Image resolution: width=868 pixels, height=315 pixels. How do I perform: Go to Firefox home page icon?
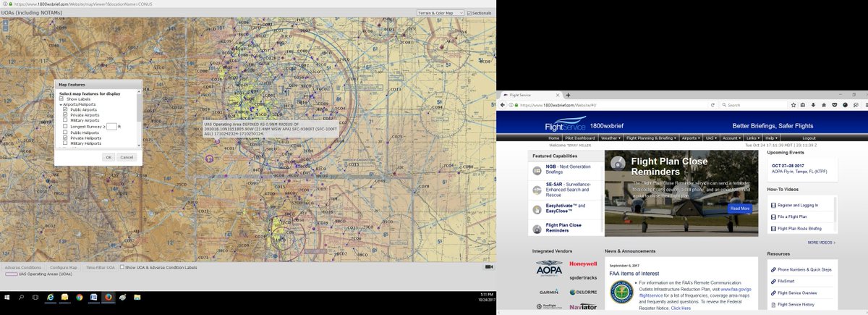(824, 105)
